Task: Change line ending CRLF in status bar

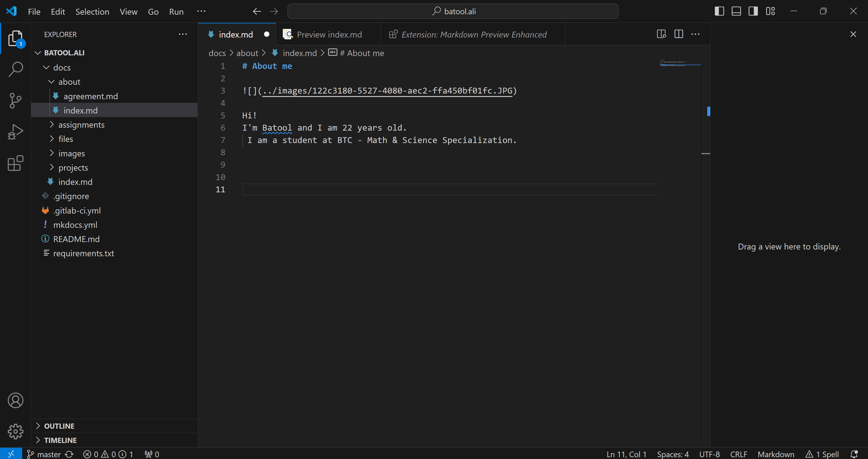Action: click(x=739, y=454)
